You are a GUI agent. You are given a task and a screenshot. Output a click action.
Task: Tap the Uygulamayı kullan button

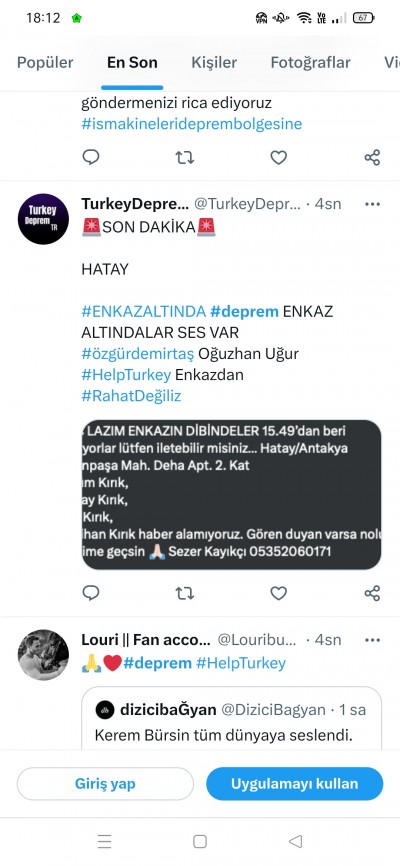click(294, 783)
